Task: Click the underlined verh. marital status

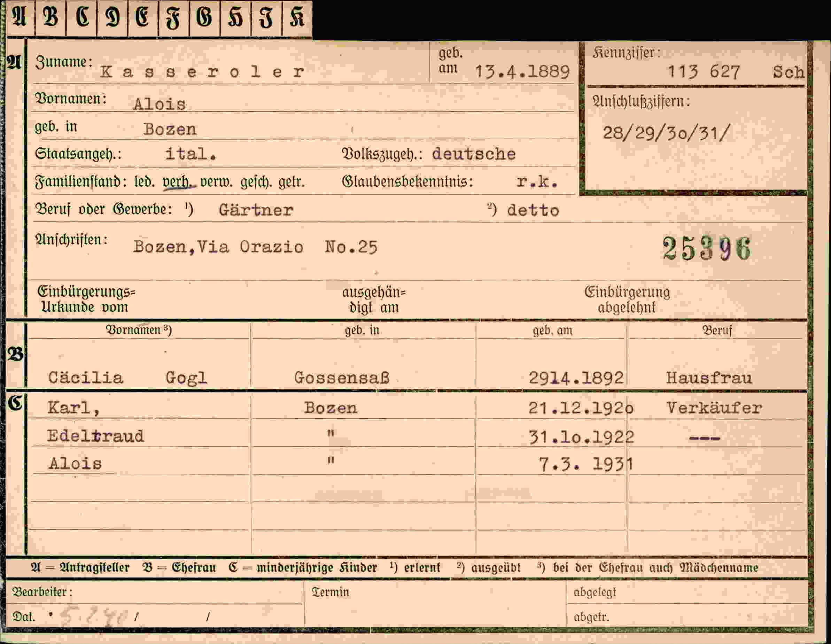Action: point(178,182)
